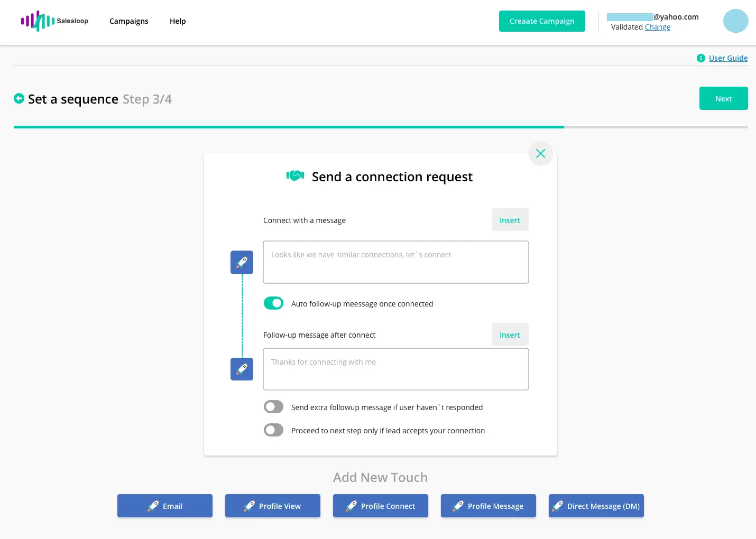This screenshot has height=539, width=756.
Task: Add a Profile Connect touch
Action: 381,506
